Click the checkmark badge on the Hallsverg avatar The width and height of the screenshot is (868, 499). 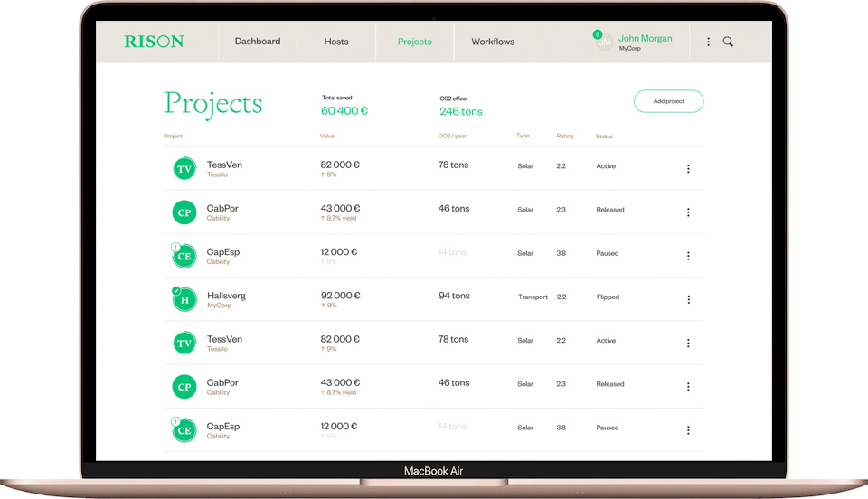(x=176, y=290)
